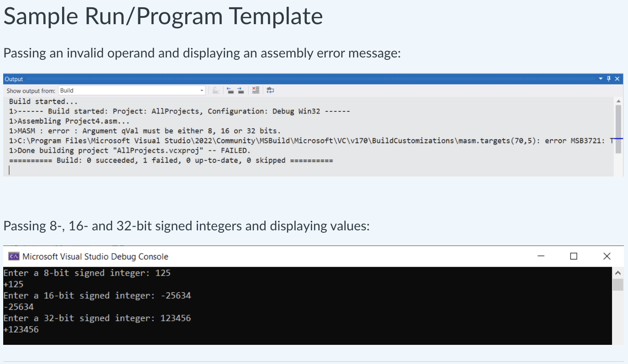Click the Save Output to File icon
Viewport: 628px width, 364px height.
pos(215,90)
